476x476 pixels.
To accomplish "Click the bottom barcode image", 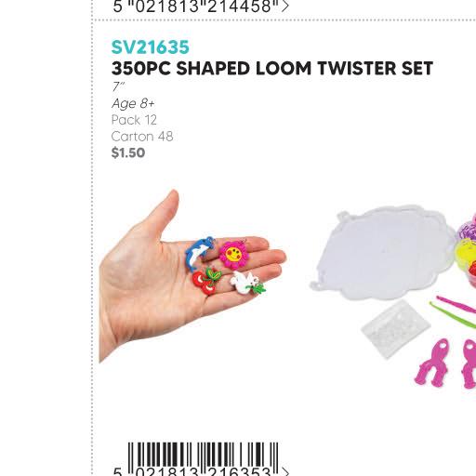I will click(203, 457).
